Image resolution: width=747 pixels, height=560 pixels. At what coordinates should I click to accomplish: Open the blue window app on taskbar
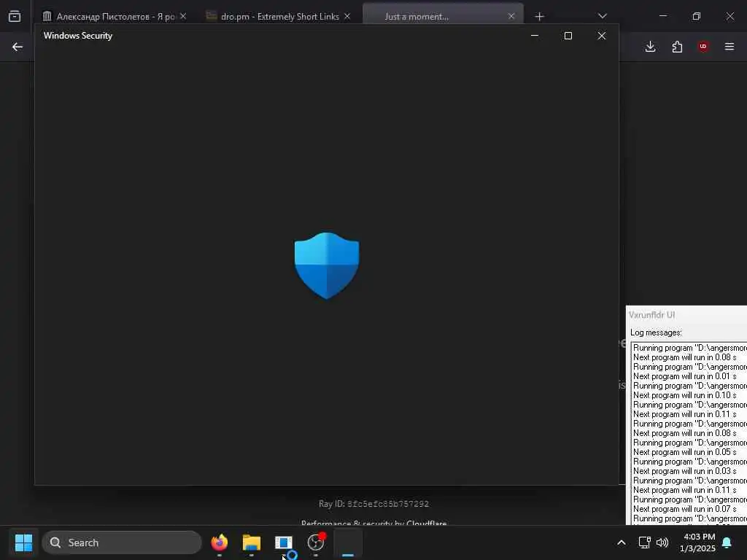tap(284, 542)
